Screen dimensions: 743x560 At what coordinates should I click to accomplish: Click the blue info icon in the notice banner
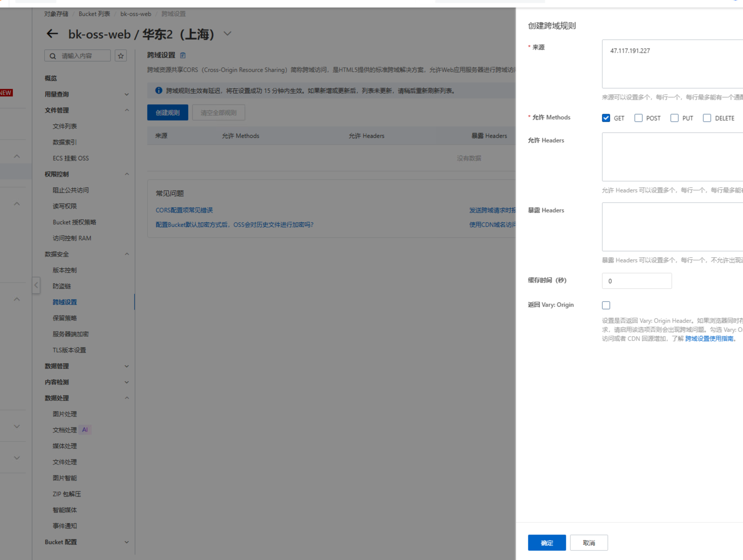tap(159, 91)
